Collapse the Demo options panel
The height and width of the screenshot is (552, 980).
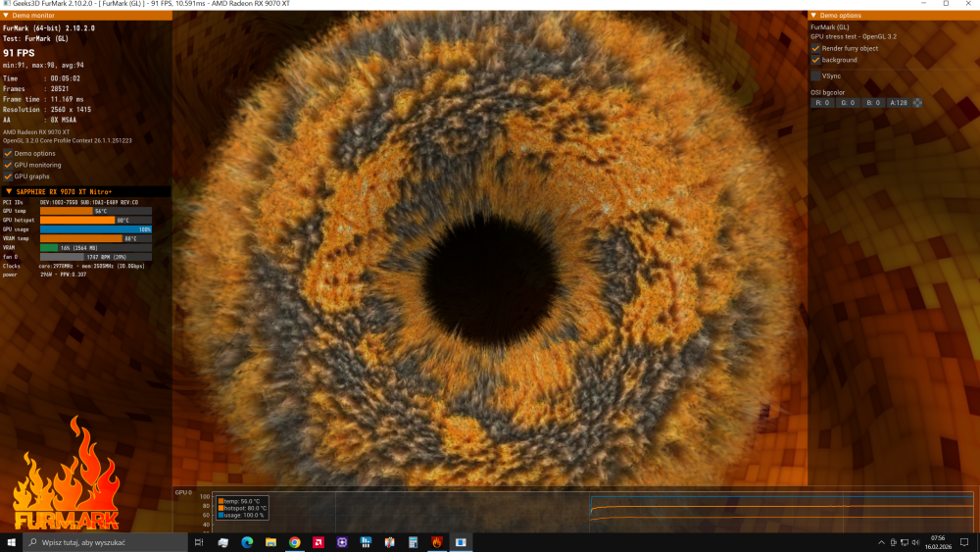click(x=813, y=15)
